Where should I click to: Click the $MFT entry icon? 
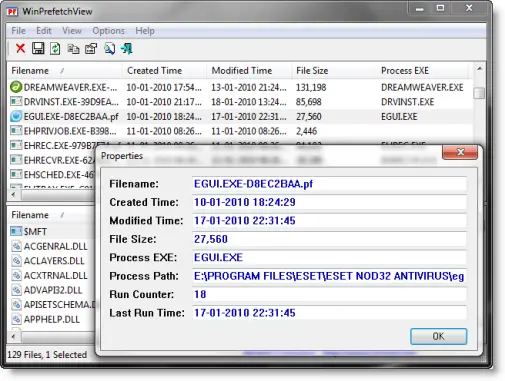pos(16,231)
